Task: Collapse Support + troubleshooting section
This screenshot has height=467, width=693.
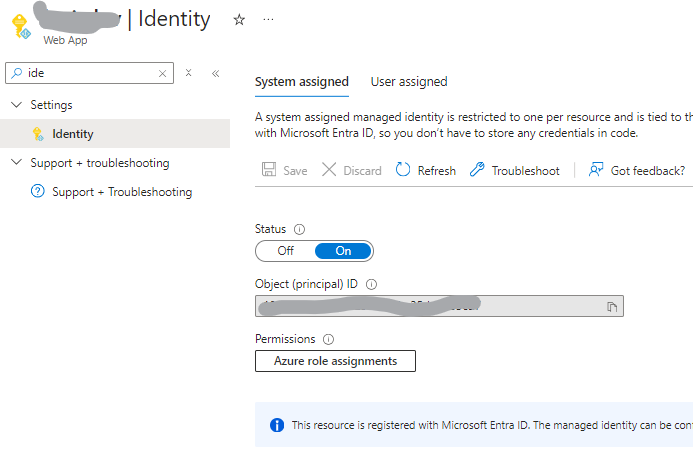Action: click(x=16, y=163)
